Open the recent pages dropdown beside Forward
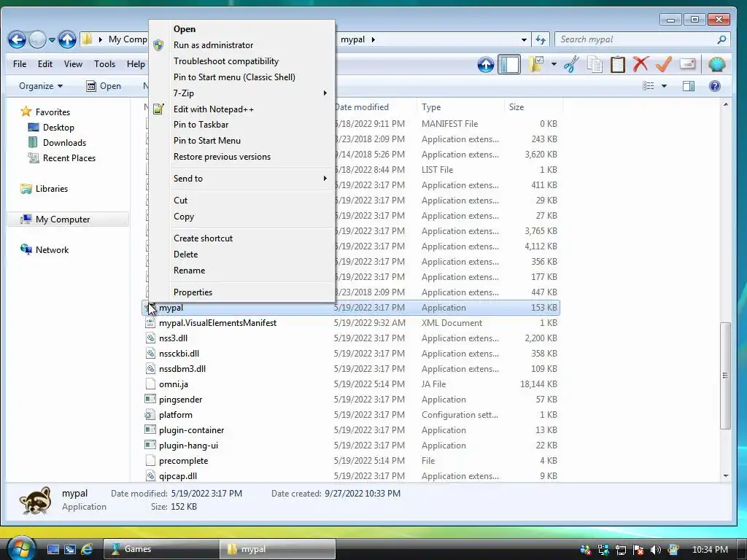This screenshot has width=747, height=560. click(x=52, y=40)
